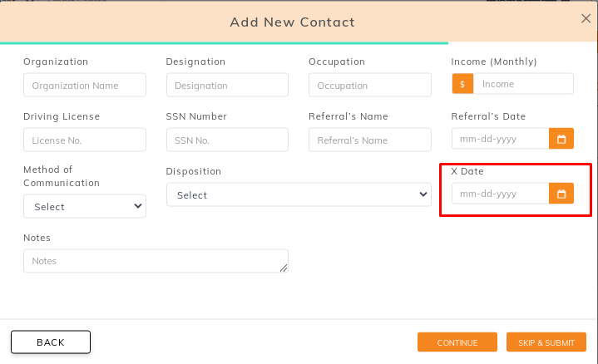Open the X Date calendar picker
The height and width of the screenshot is (364, 598).
(x=561, y=194)
